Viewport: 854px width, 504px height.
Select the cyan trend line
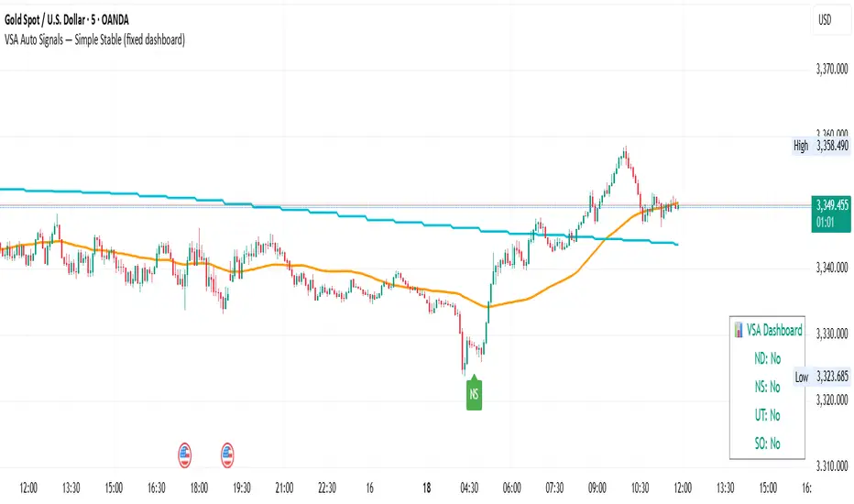275,208
